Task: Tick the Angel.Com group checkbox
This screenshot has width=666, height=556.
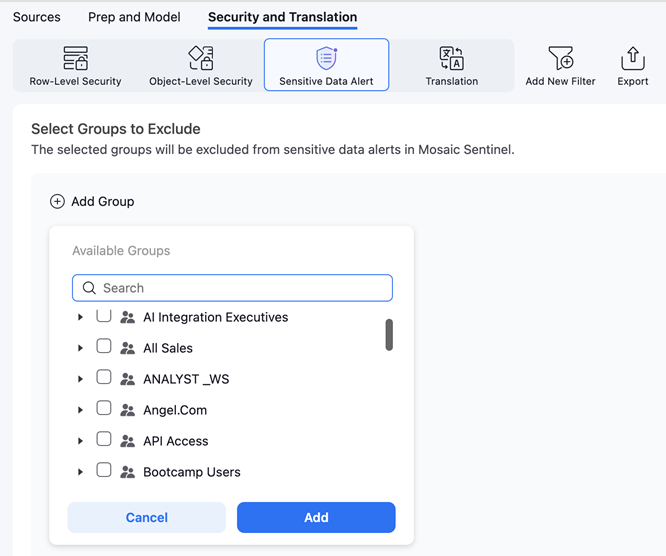Action: point(104,409)
